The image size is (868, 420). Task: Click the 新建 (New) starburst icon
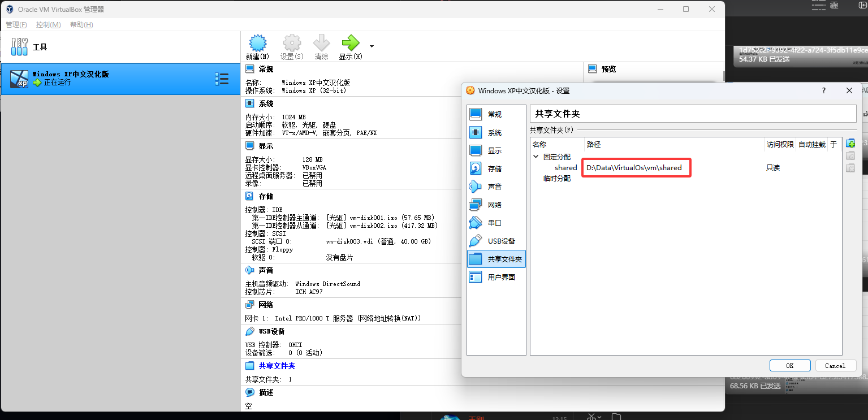coord(257,44)
